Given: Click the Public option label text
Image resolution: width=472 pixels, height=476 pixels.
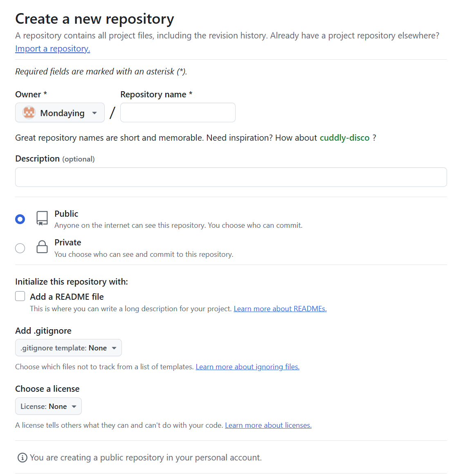Looking at the screenshot, I should [66, 214].
